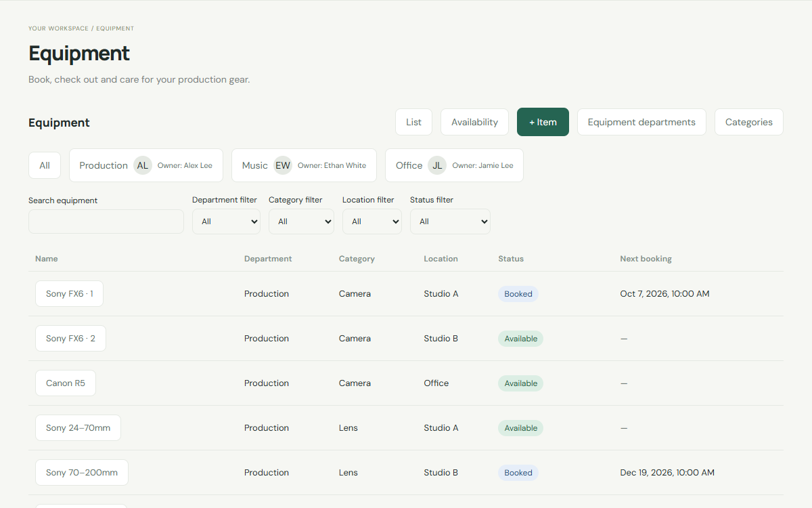Click the AL avatar in Production chip

(143, 165)
